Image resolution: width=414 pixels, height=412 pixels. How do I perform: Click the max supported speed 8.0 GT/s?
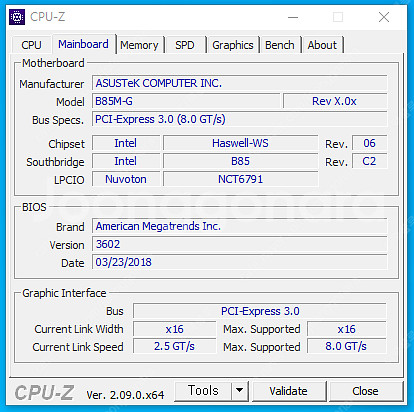pos(346,346)
